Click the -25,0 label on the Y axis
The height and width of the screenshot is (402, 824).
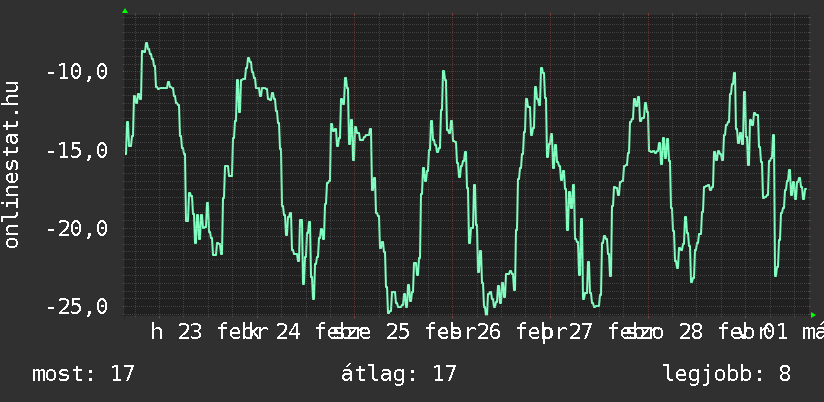78,306
